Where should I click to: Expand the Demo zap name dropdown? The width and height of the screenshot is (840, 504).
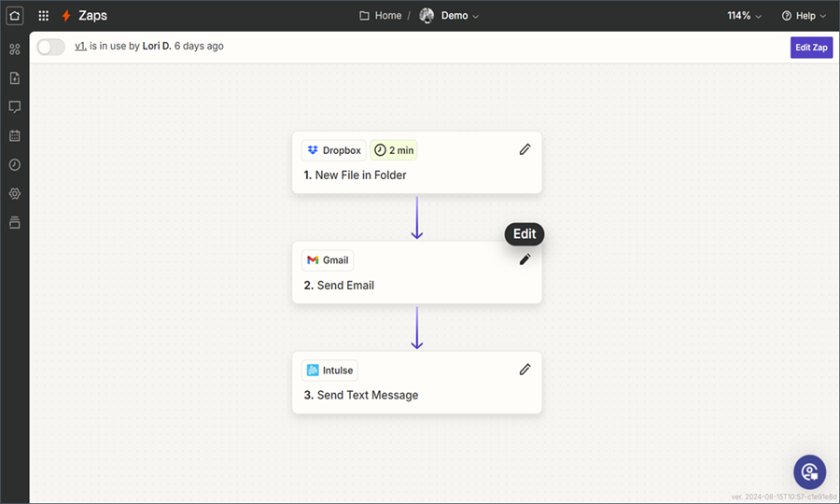[459, 16]
